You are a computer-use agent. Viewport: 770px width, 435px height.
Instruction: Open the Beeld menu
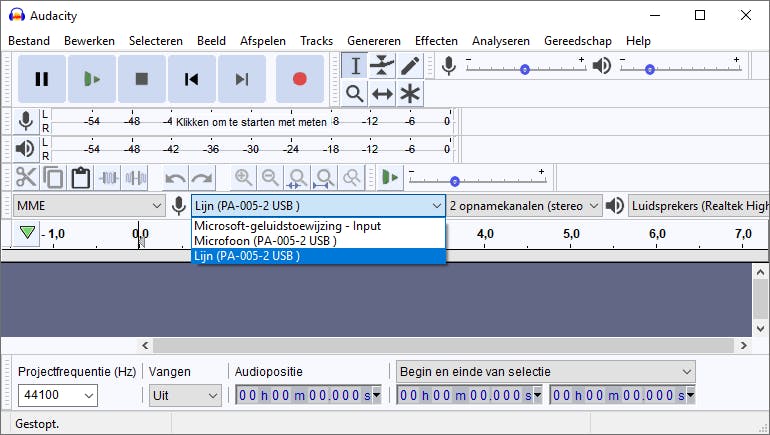211,41
